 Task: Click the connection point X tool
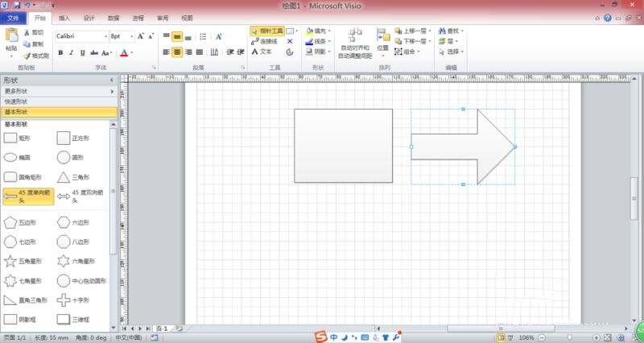(290, 42)
